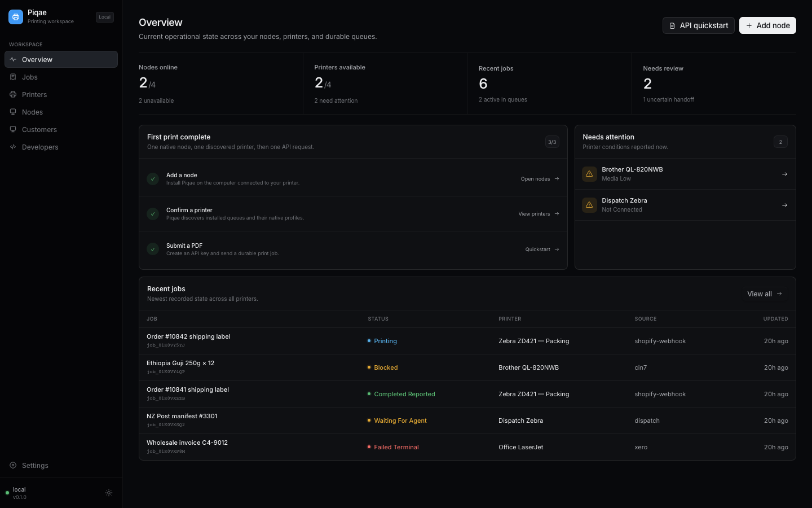Screen dimensions: 812x508
Task: Click the Settings gear icon
Action: tap(13, 465)
